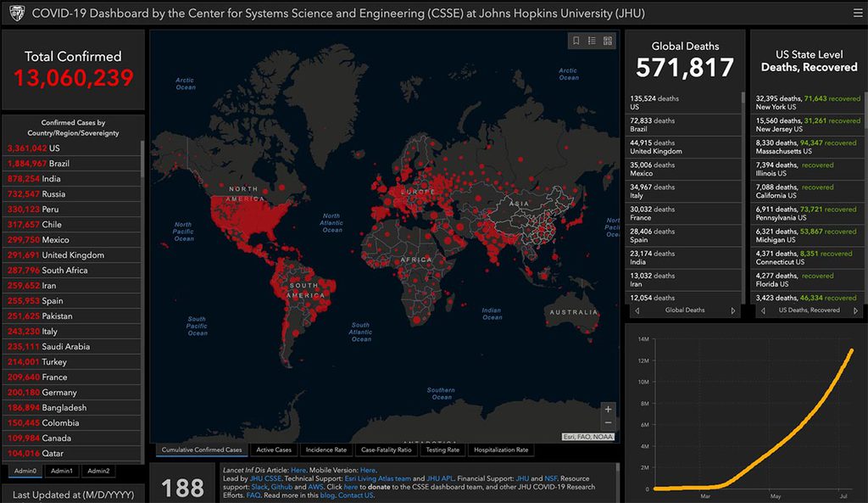Screen dimensions: 868x503
Task: Click left arrow beside US Deaths, Recovered
Action: pyautogui.click(x=764, y=310)
